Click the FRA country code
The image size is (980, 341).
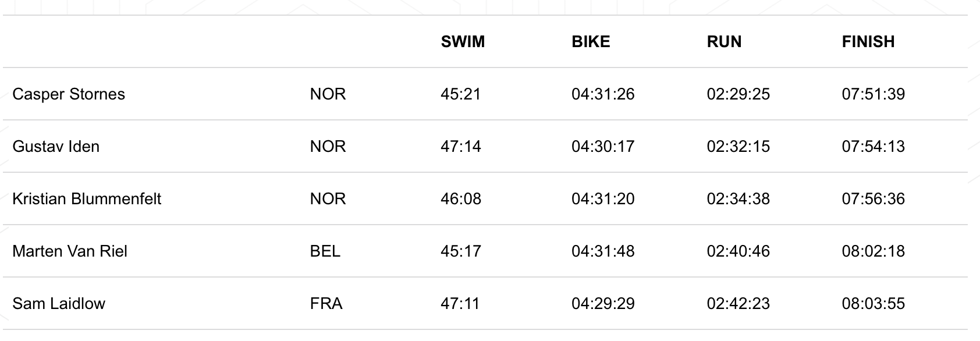pyautogui.click(x=326, y=304)
